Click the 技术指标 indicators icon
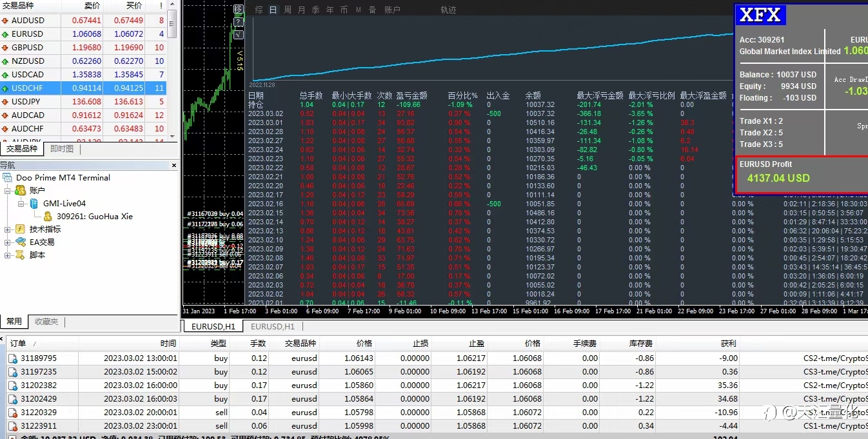 point(21,229)
